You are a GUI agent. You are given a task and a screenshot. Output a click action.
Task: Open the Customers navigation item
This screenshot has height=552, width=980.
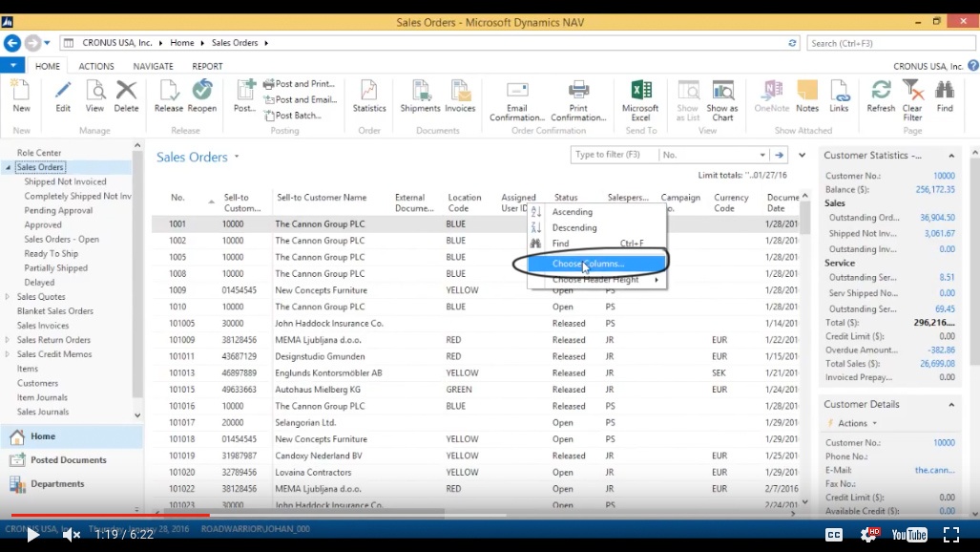[x=37, y=383]
